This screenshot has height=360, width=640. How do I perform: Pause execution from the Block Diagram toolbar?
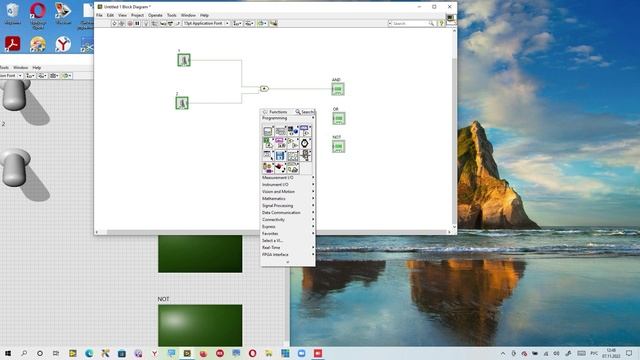coord(137,24)
